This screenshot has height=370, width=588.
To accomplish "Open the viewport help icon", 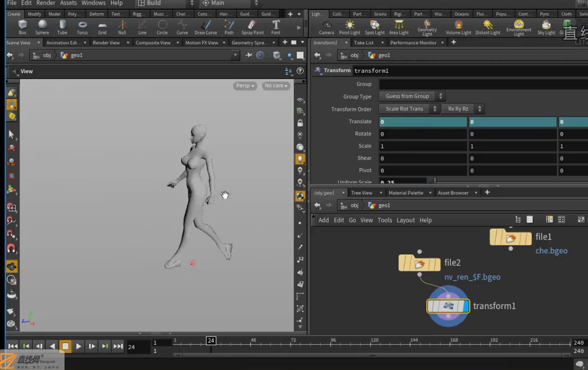I will [x=300, y=71].
